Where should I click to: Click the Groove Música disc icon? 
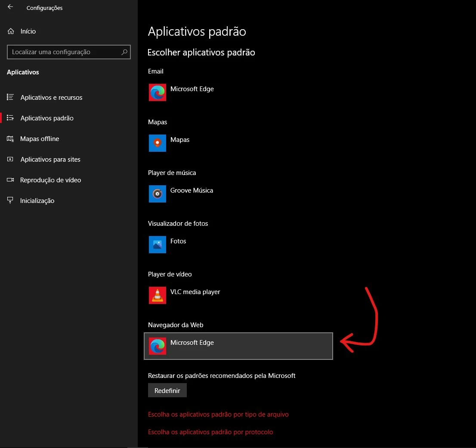[158, 194]
